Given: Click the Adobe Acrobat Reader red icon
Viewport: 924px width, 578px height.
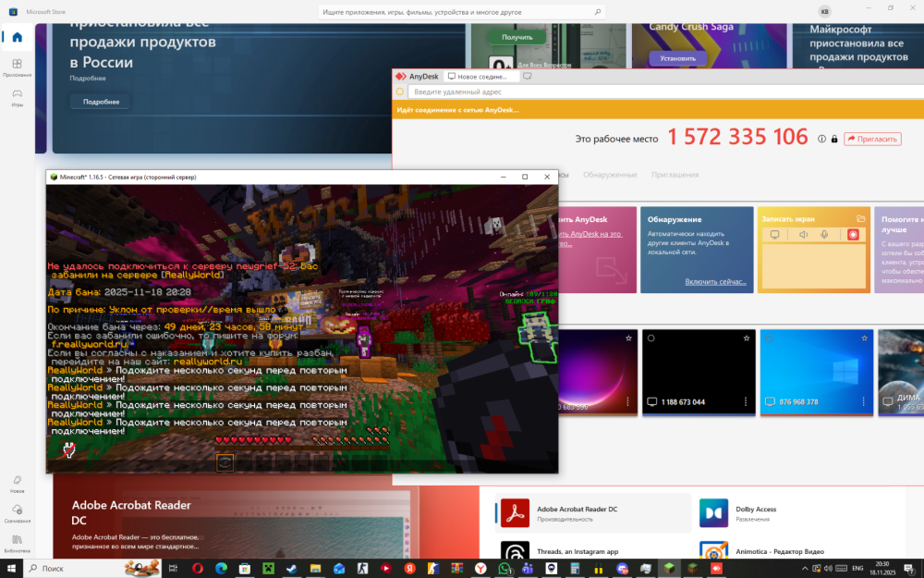Looking at the screenshot, I should pyautogui.click(x=515, y=513).
